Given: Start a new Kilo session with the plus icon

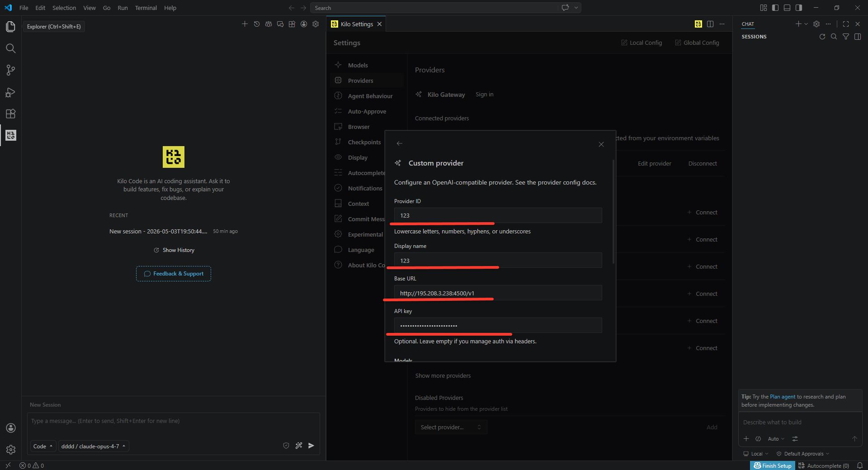Looking at the screenshot, I should (245, 24).
